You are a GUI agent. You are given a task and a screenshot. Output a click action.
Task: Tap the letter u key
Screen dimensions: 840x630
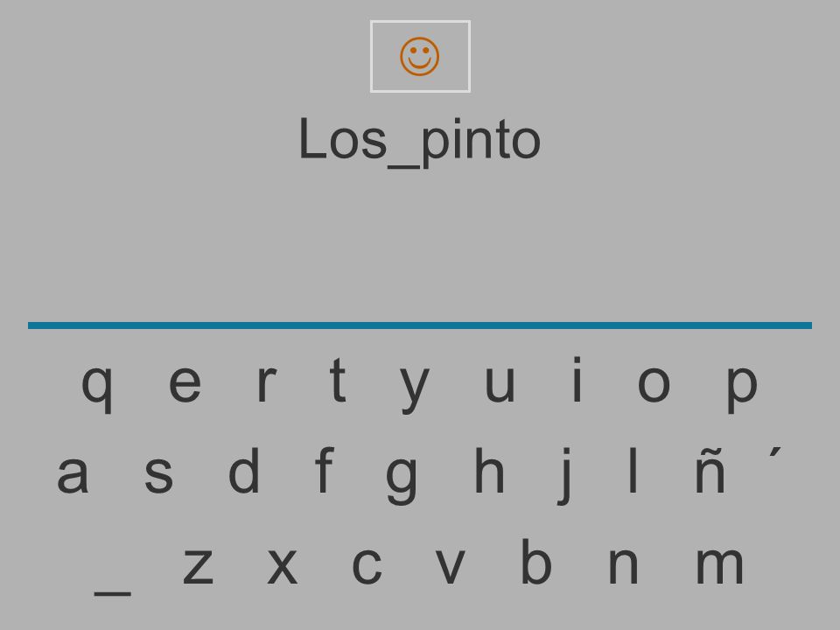click(x=500, y=385)
